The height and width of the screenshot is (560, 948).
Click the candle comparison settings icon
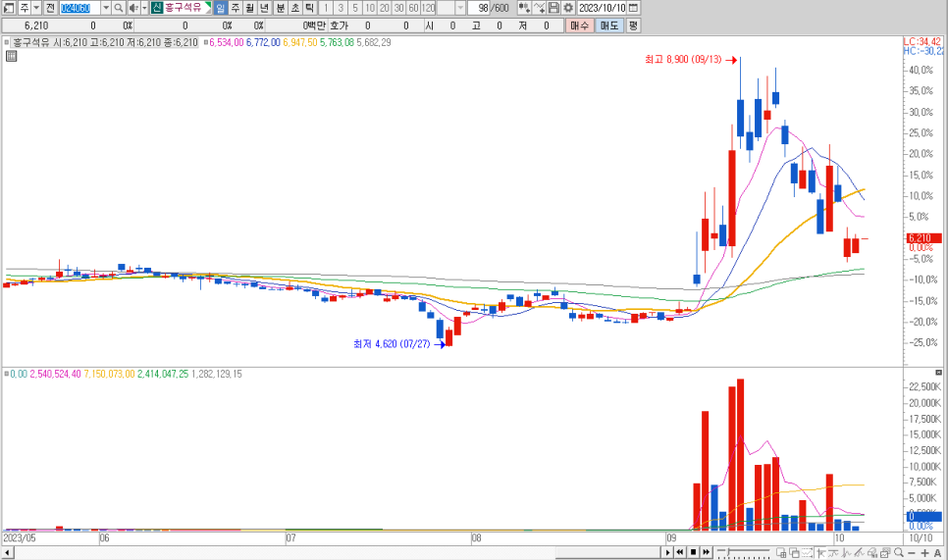524,8
